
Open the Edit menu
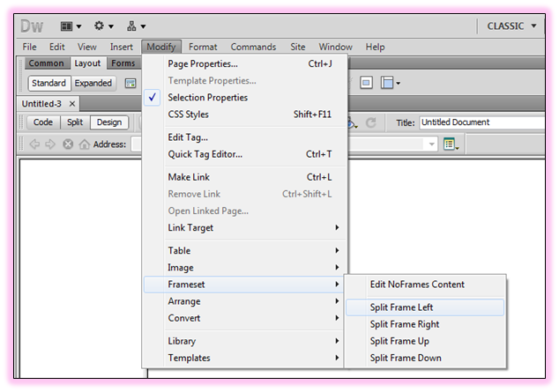57,47
